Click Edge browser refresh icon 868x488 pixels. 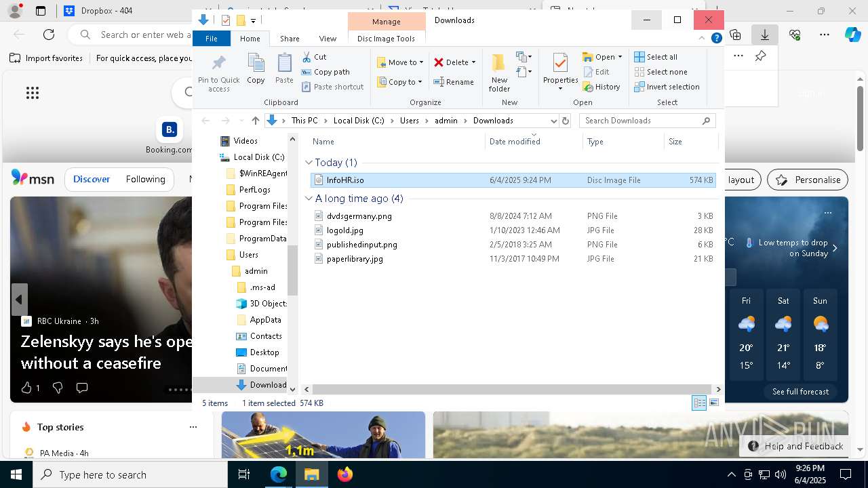pos(49,35)
